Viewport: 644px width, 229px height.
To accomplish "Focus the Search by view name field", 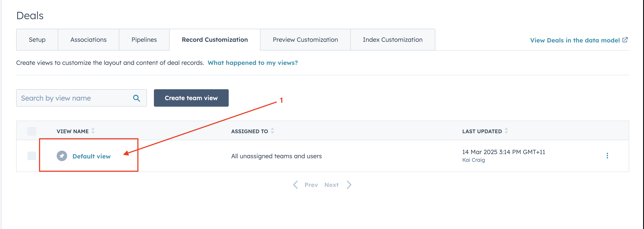I will coord(75,98).
